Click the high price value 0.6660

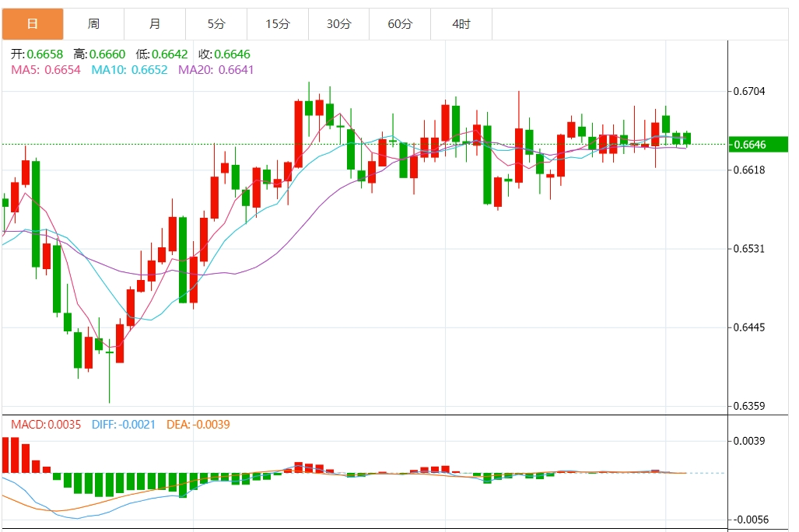coord(107,54)
